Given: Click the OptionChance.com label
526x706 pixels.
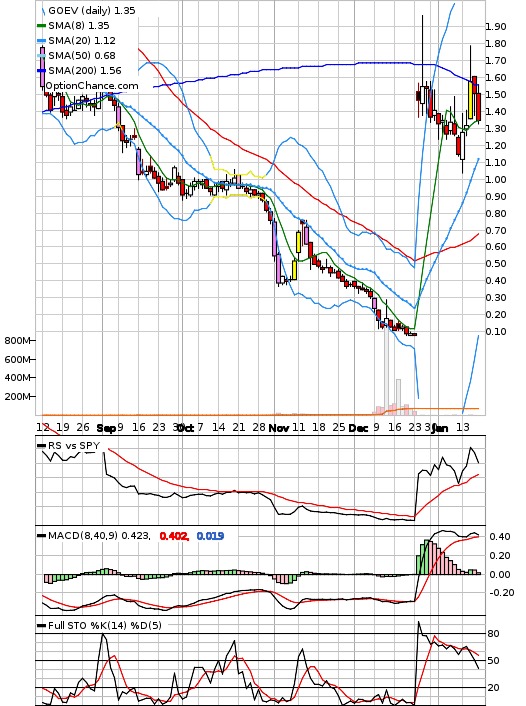Looking at the screenshot, I should (x=92, y=86).
